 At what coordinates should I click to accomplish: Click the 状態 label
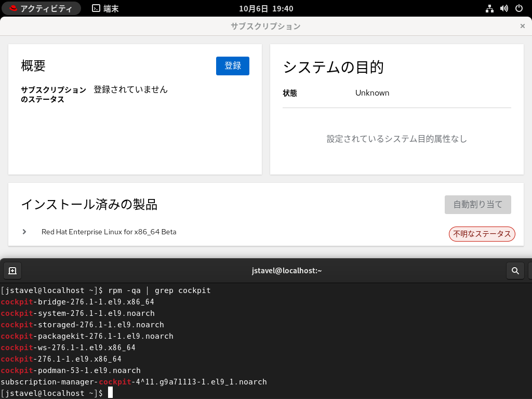tap(290, 93)
